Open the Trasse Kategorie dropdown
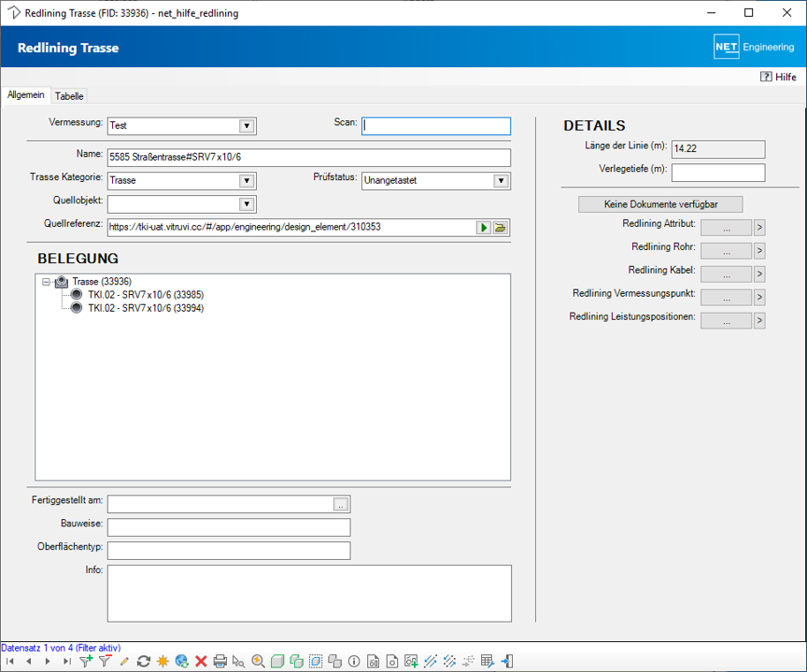807x672 pixels. [x=247, y=180]
